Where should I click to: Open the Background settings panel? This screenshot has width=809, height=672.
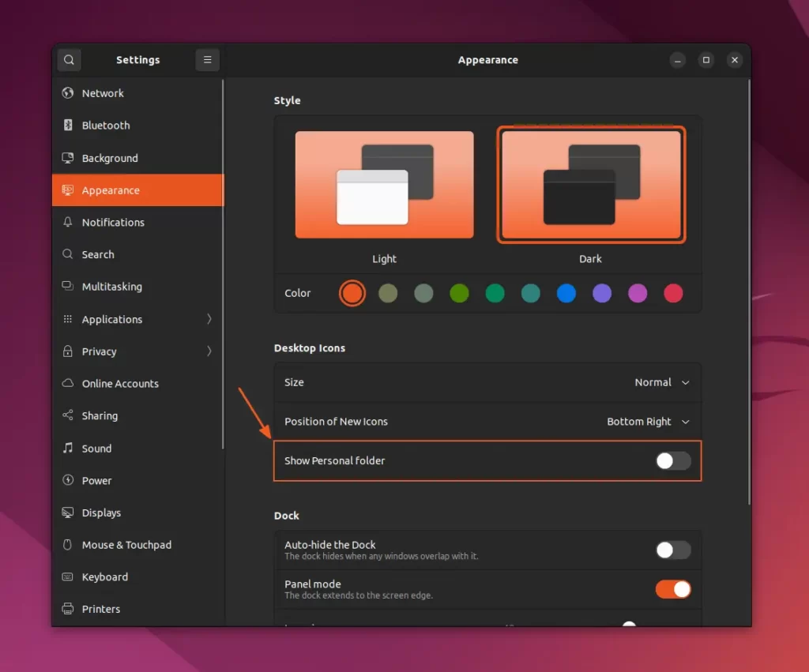coord(110,158)
